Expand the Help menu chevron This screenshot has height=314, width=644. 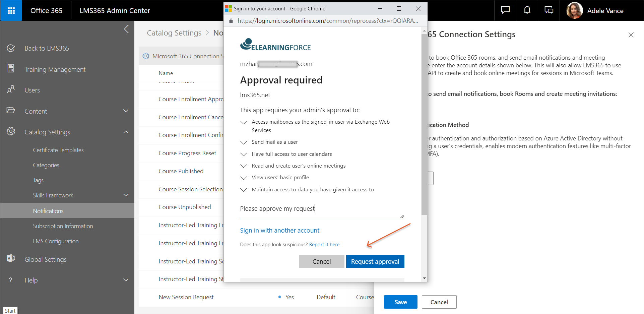[126, 280]
